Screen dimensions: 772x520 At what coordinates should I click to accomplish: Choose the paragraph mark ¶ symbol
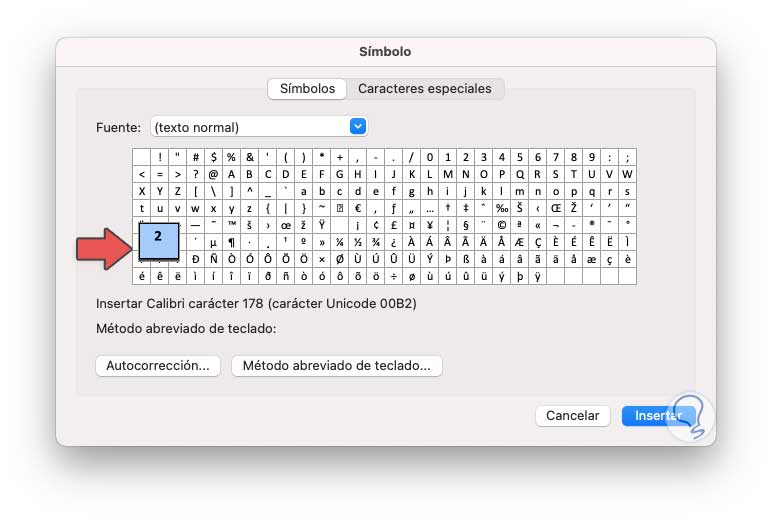coord(231,242)
